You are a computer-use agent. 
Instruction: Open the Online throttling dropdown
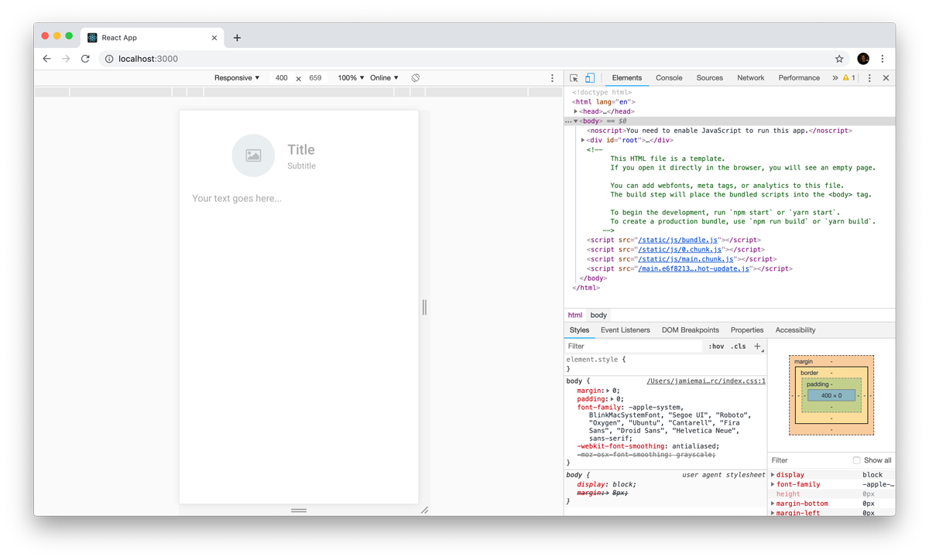(384, 78)
